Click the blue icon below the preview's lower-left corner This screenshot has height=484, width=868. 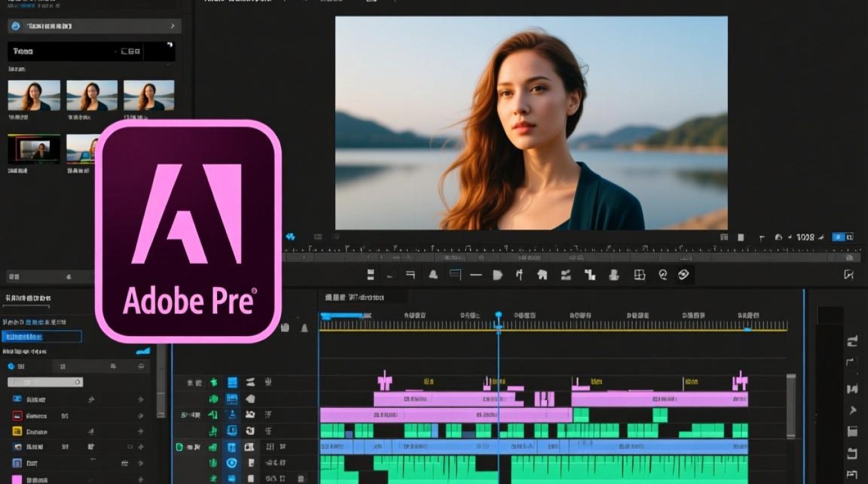click(290, 237)
